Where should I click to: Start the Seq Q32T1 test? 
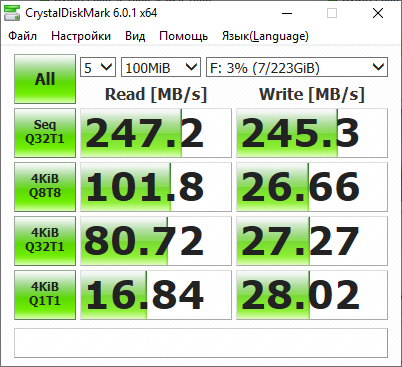[45, 133]
